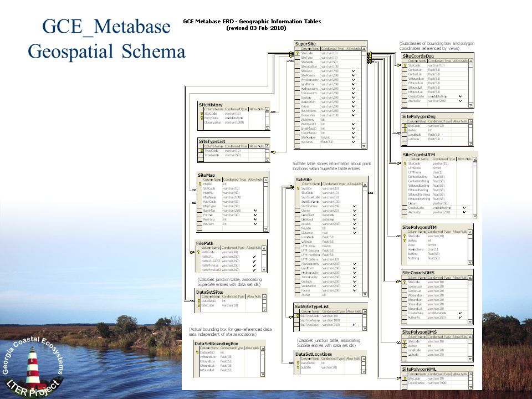Image resolution: width=532 pixels, height=399 pixels.
Task: Click the PathCode key icon in FilePath
Action: [198, 252]
